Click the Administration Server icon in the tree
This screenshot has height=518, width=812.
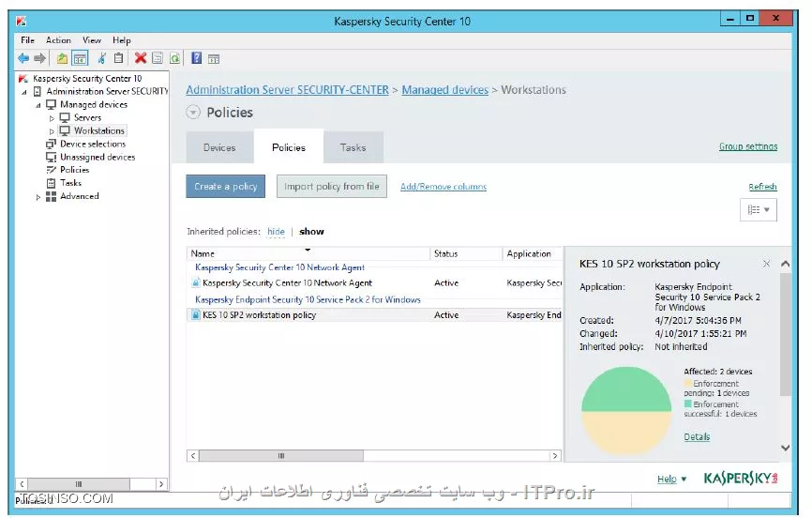click(38, 91)
